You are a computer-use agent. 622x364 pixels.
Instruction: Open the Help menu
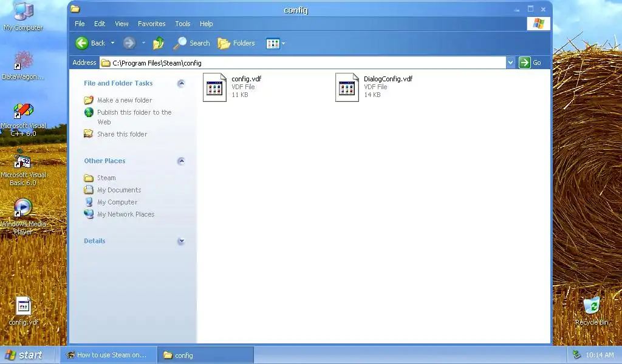coord(207,24)
